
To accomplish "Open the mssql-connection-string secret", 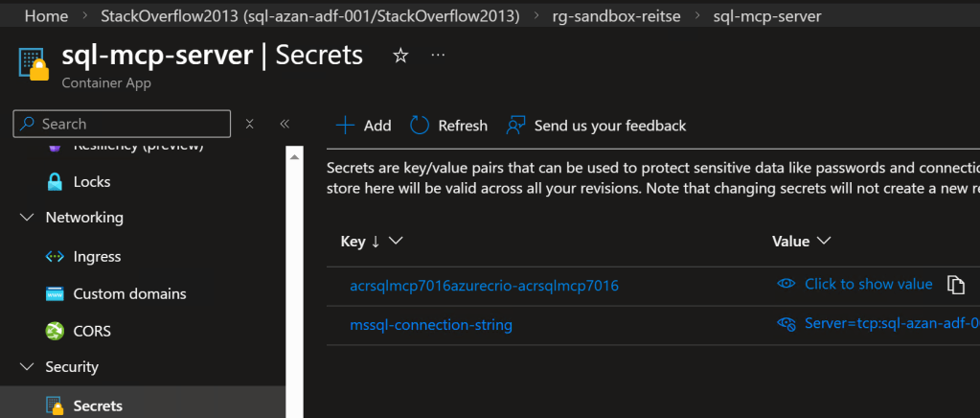I will 431,325.
